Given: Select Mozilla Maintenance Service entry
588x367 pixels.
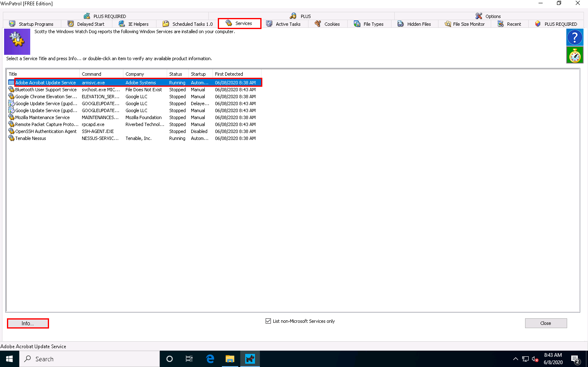Looking at the screenshot, I should [x=135, y=117].
